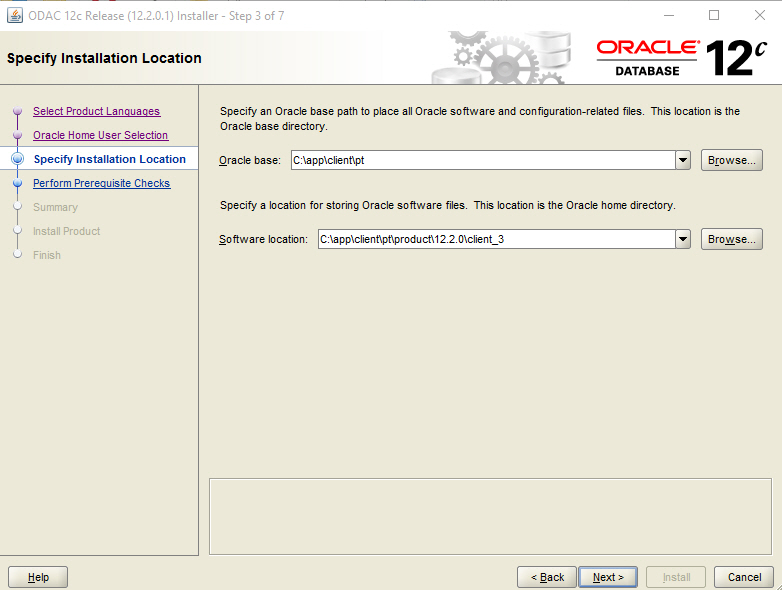The image size is (782, 590).
Task: Click the Summary step label
Action: click(55, 207)
